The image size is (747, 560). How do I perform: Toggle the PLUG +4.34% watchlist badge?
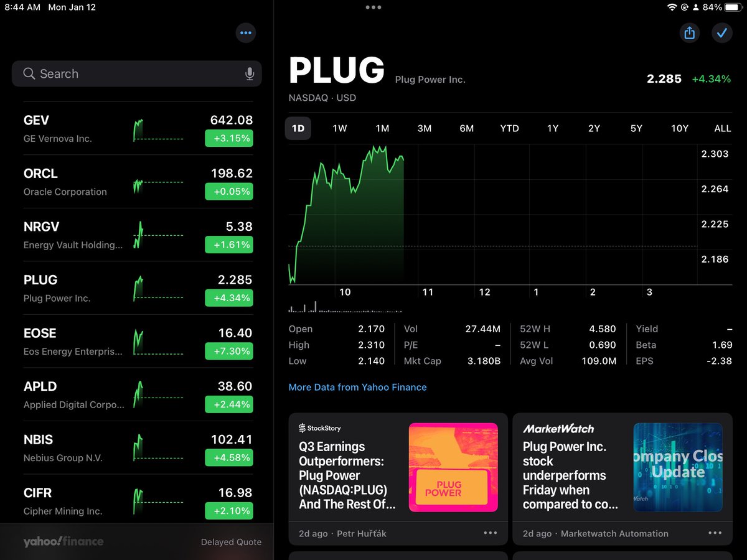pos(229,298)
